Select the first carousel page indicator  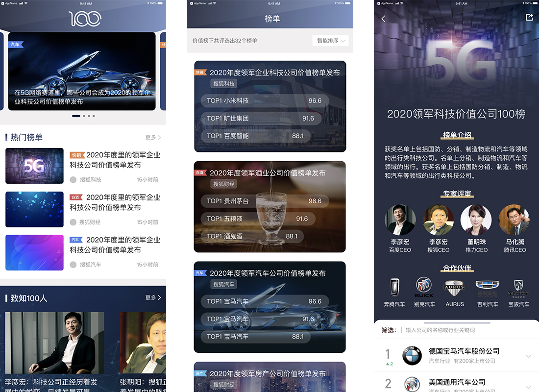pyautogui.click(x=76, y=116)
